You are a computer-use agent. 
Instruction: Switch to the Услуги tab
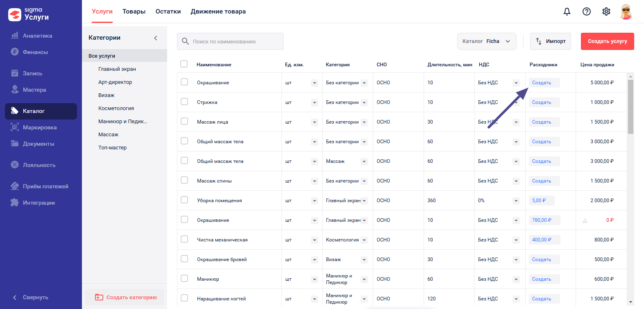click(x=102, y=11)
